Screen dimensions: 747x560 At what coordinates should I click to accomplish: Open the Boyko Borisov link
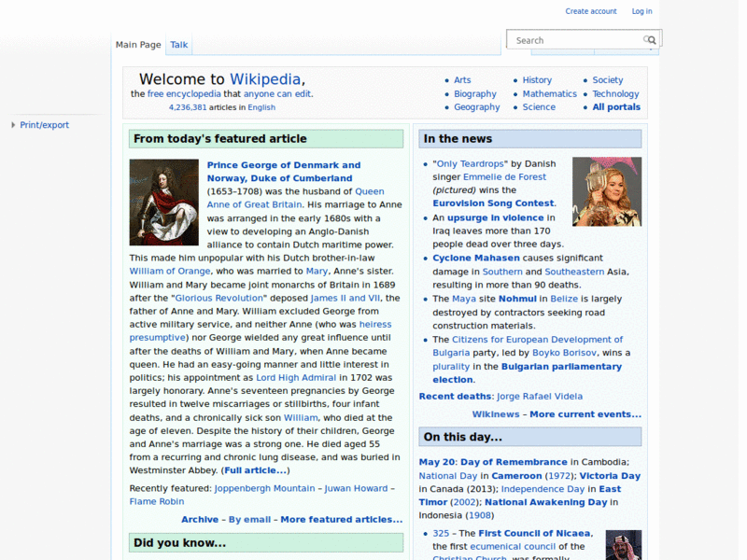(x=564, y=353)
